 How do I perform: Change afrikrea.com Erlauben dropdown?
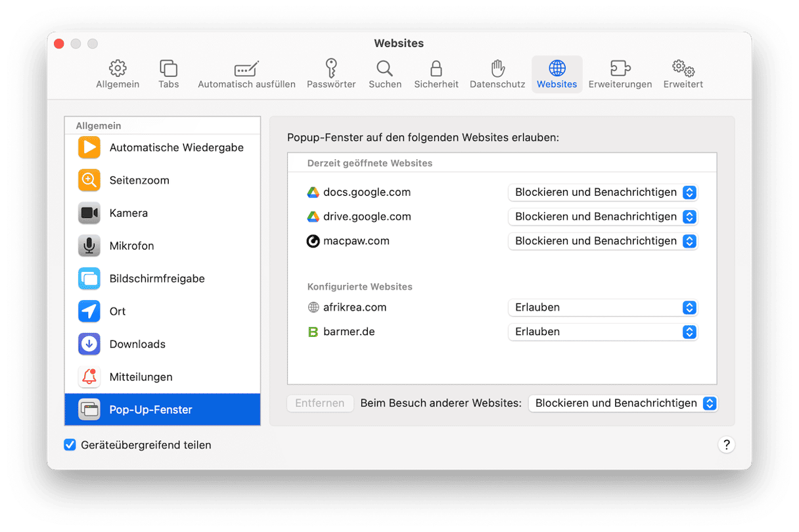coord(602,307)
